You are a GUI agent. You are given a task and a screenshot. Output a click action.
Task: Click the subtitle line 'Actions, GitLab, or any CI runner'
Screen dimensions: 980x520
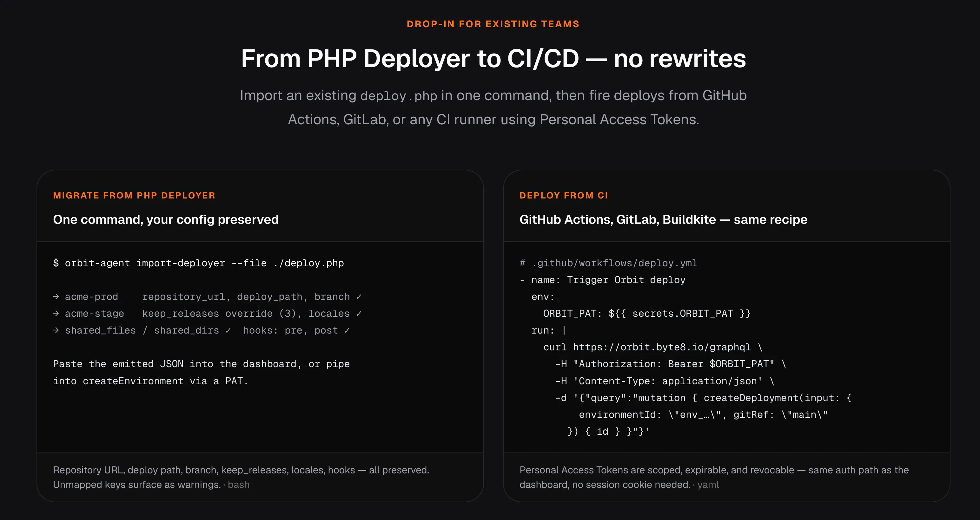[493, 120]
